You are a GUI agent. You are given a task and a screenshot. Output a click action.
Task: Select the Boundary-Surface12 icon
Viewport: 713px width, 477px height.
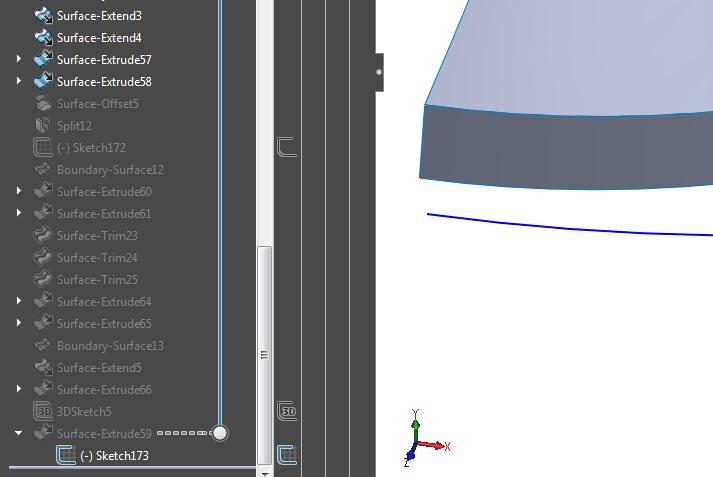pos(43,170)
